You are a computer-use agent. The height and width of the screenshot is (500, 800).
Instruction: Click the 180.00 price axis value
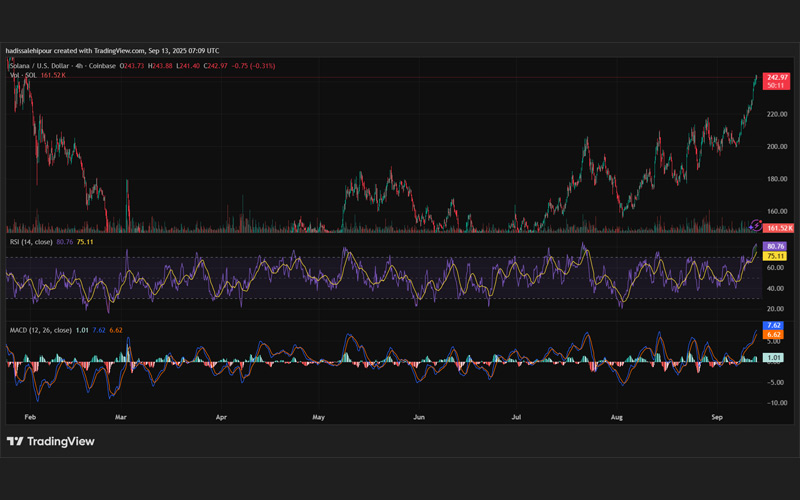777,179
